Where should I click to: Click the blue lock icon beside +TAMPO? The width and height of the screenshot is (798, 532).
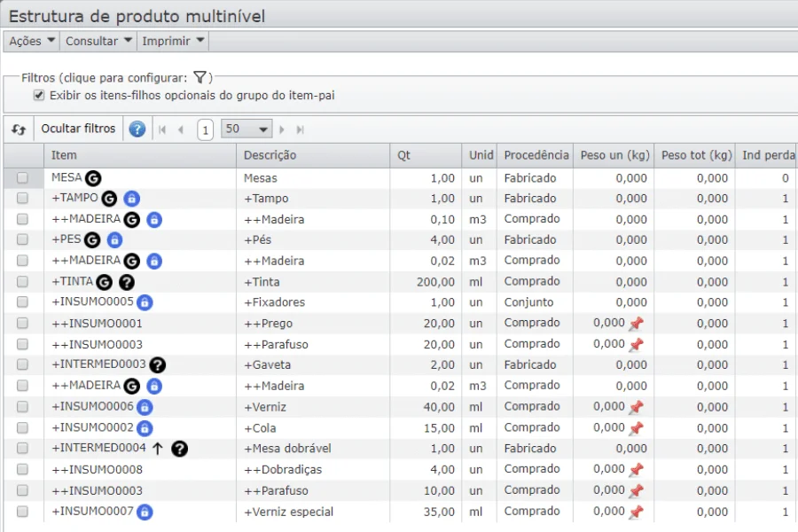(132, 199)
